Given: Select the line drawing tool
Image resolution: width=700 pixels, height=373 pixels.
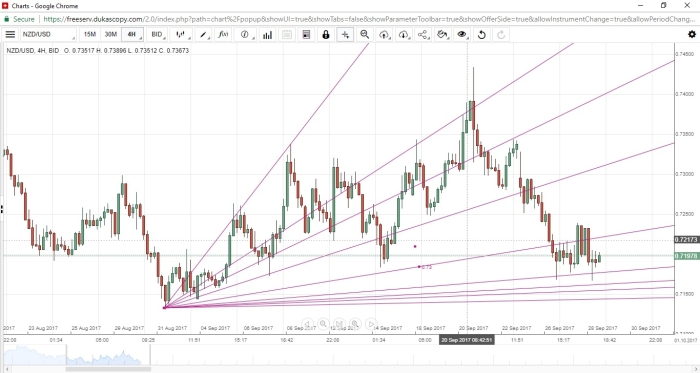Looking at the screenshot, I should point(204,35).
